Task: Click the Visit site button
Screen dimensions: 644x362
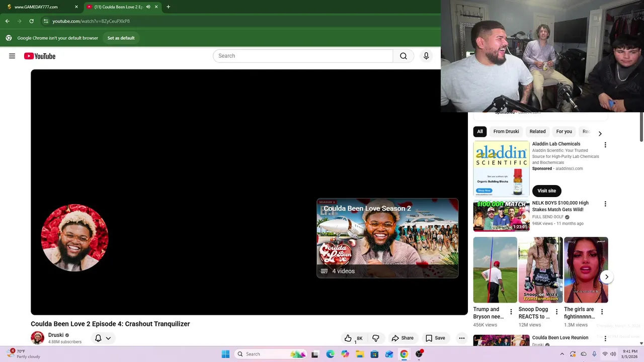Action: [x=547, y=191]
